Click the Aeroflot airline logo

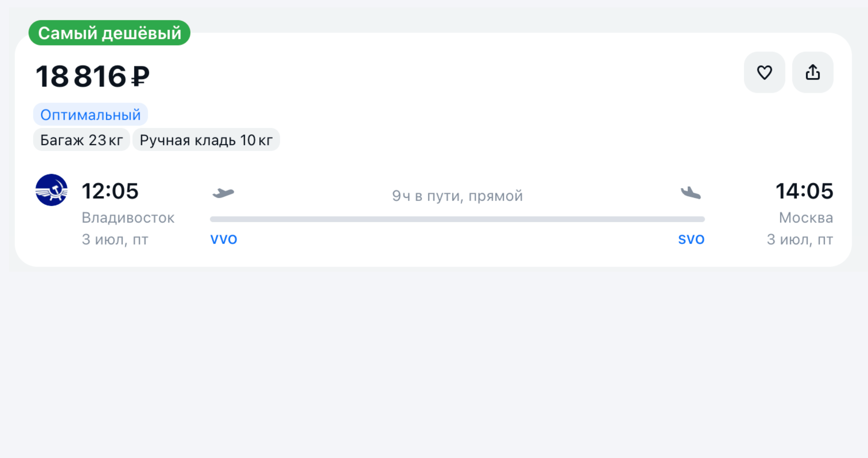[x=51, y=190]
